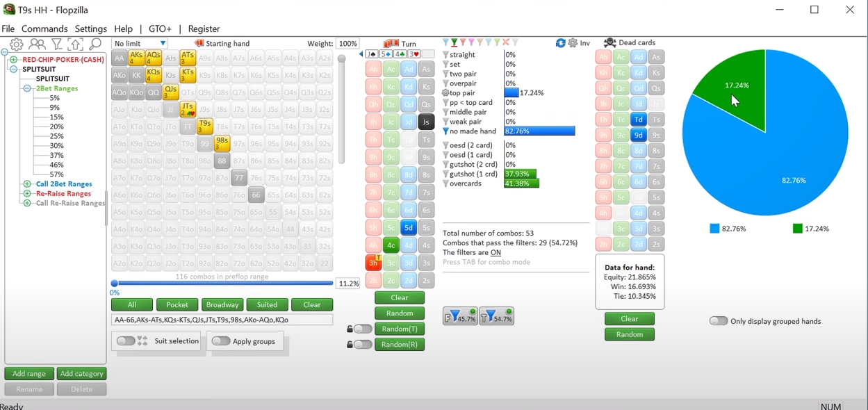Click the blue refresh icon beside Inv

(x=560, y=43)
